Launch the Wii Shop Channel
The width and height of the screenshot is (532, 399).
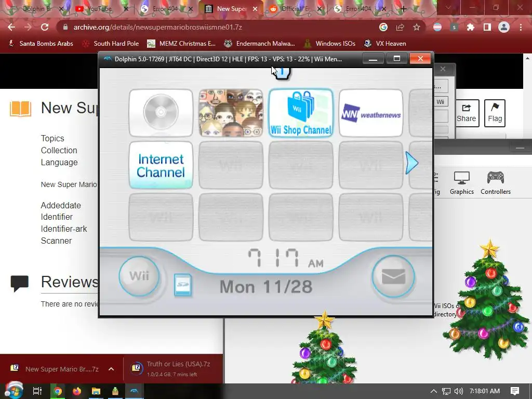pos(301,113)
